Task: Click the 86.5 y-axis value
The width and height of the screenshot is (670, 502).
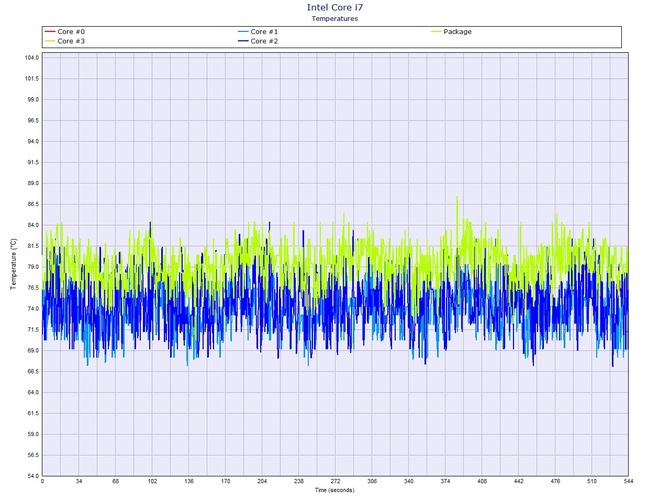Action: (32, 204)
